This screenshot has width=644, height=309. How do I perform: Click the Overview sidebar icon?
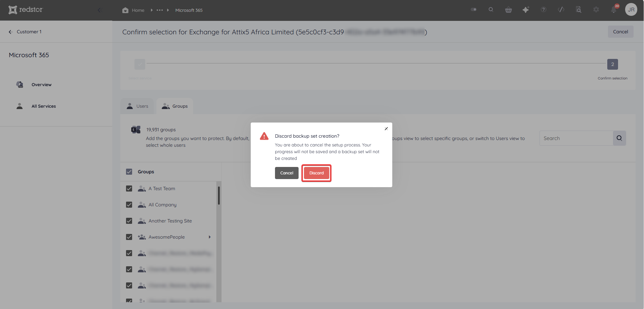[x=20, y=84]
